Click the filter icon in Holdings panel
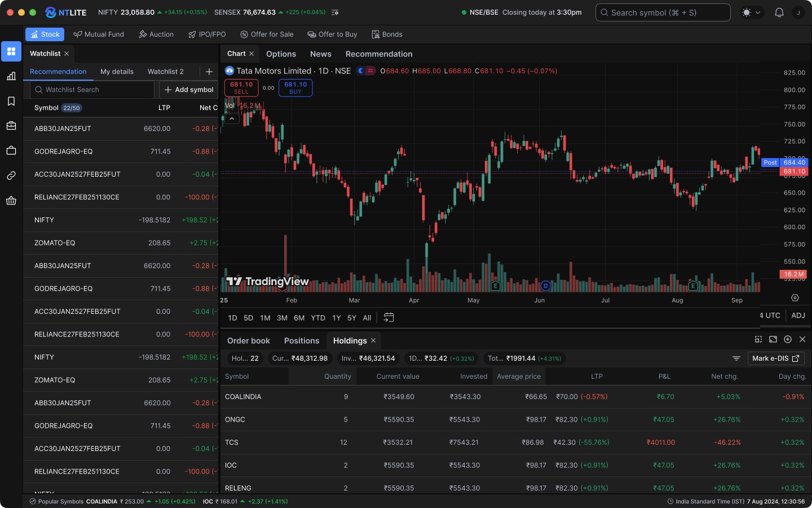812x508 pixels. pyautogui.click(x=736, y=358)
